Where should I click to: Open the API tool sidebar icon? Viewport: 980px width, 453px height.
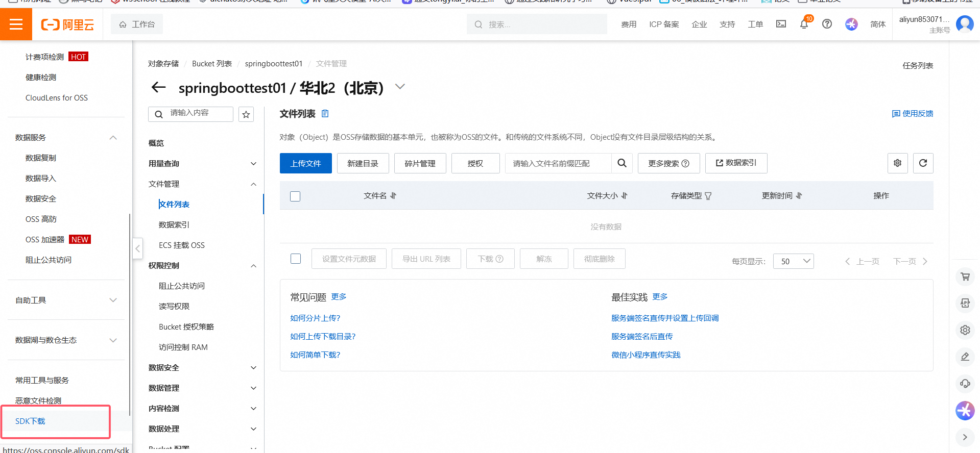point(965,303)
